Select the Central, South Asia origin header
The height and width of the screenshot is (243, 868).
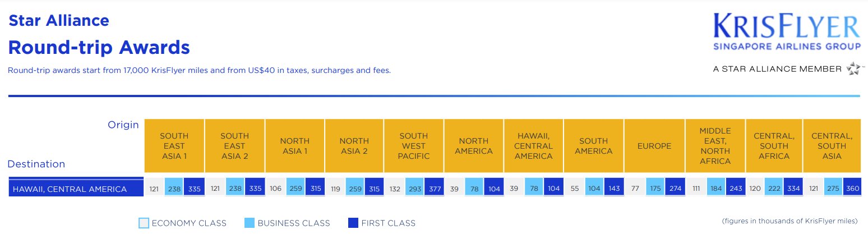tap(832, 146)
